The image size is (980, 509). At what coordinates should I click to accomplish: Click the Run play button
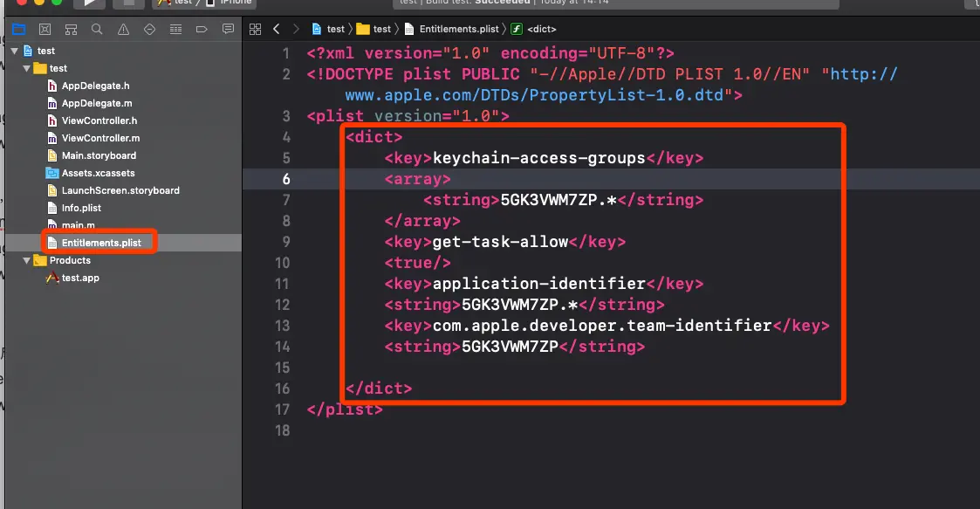point(90,3)
